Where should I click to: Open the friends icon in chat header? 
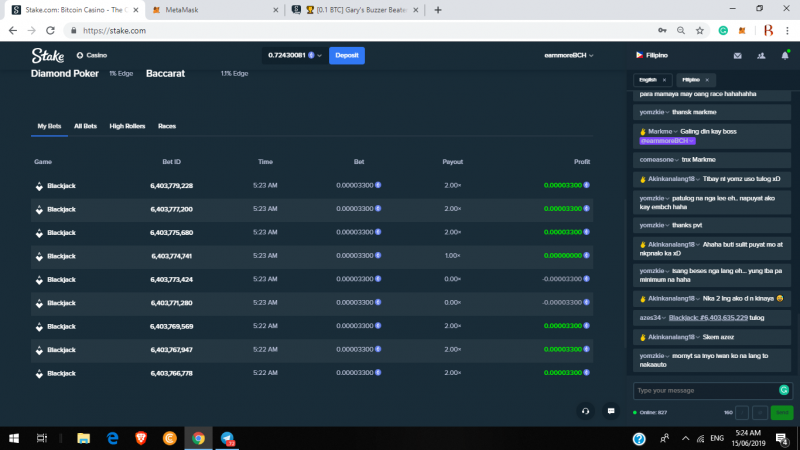point(761,56)
